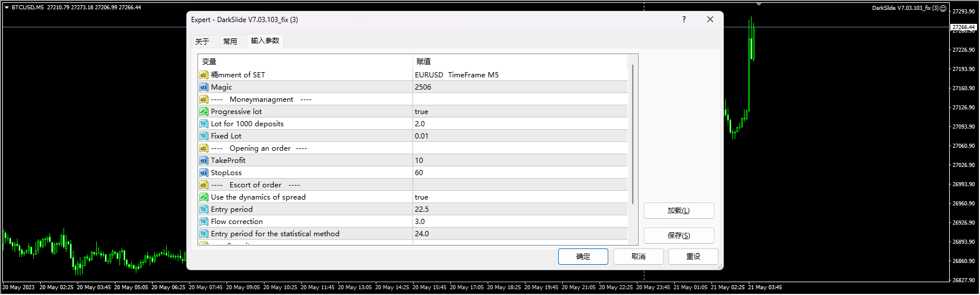Click the parameter list vertical scrollbar
980x295 pixels.
(633, 135)
